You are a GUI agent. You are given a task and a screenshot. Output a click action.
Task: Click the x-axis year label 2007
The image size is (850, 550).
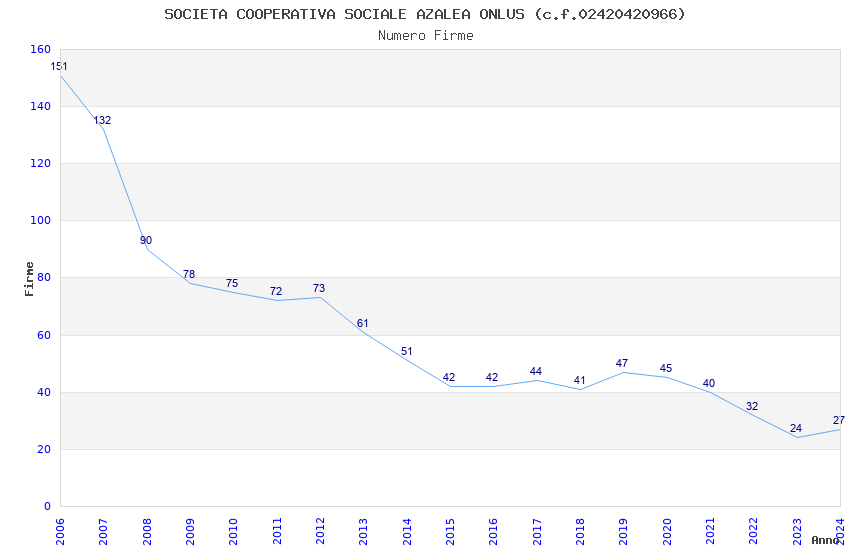click(103, 531)
